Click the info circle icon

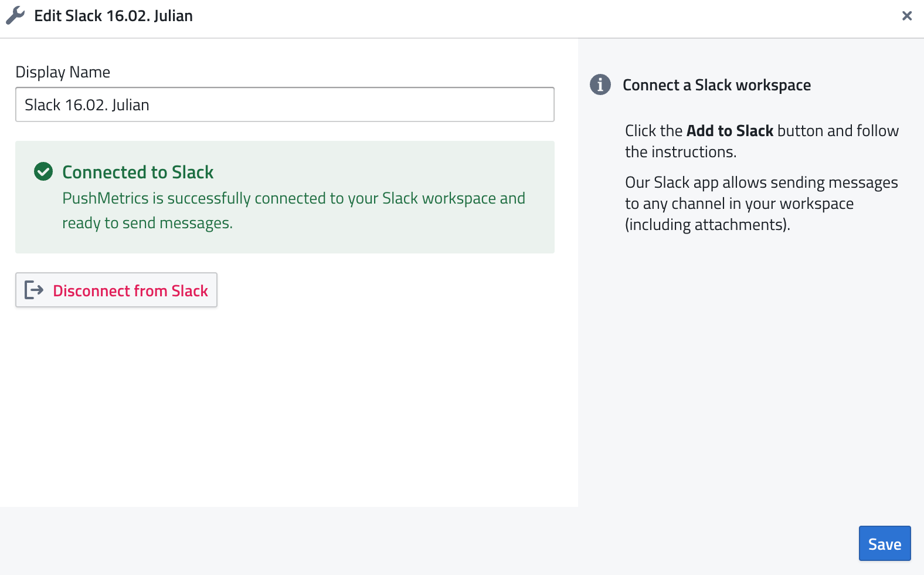tap(600, 84)
